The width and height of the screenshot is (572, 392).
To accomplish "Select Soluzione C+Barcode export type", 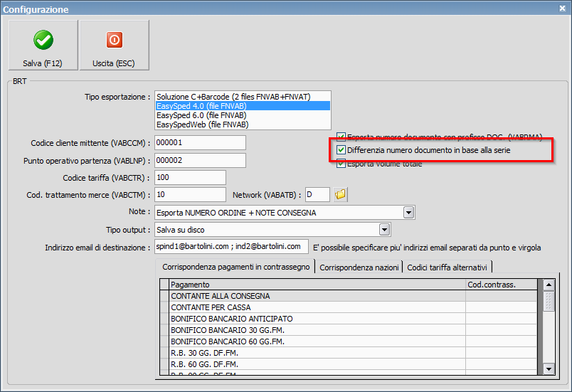I will (243, 97).
